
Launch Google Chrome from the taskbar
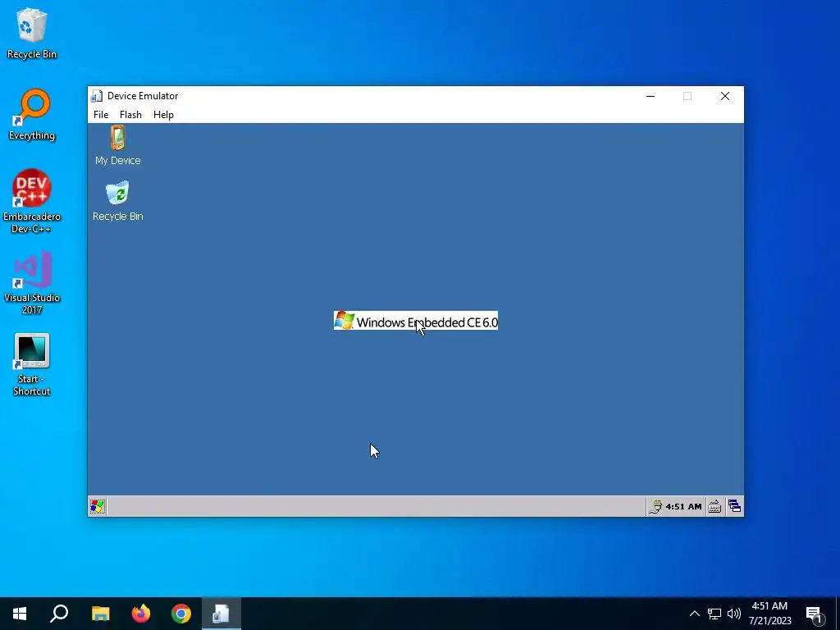[181, 614]
